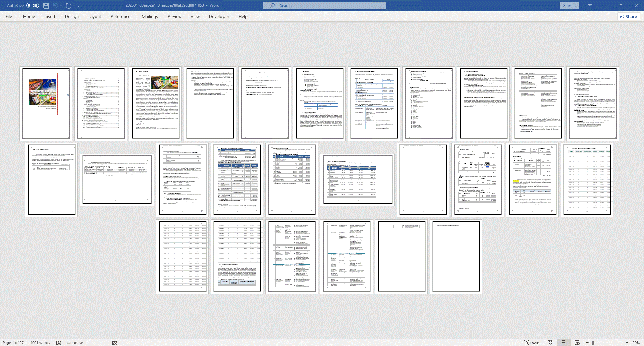Screen dimensions: 644x346
Task: Switch to Web Layout view
Action: (x=577, y=343)
